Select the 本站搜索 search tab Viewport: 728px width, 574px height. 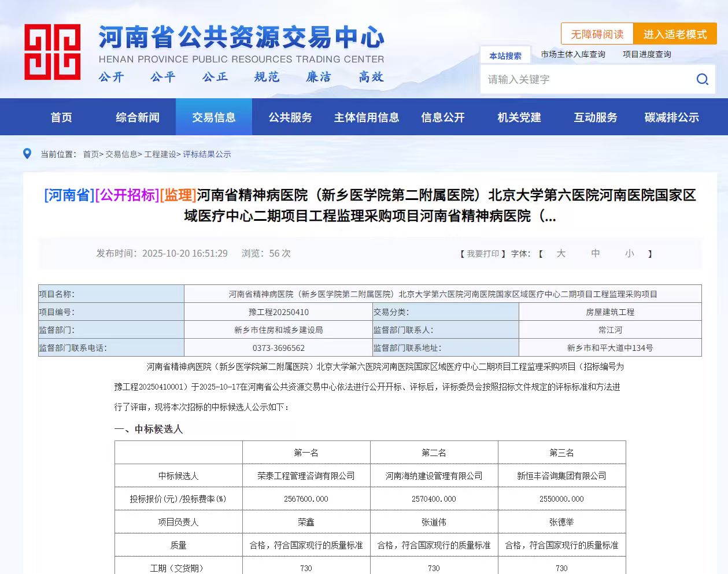[x=505, y=55]
